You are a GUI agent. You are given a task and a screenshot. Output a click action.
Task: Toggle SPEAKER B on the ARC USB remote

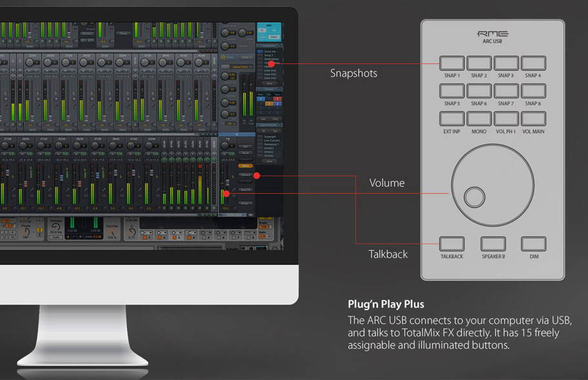(493, 244)
